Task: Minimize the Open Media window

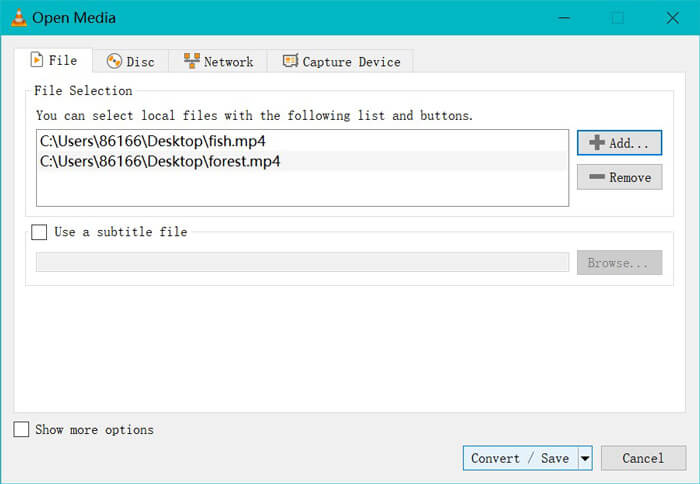Action: point(564,18)
